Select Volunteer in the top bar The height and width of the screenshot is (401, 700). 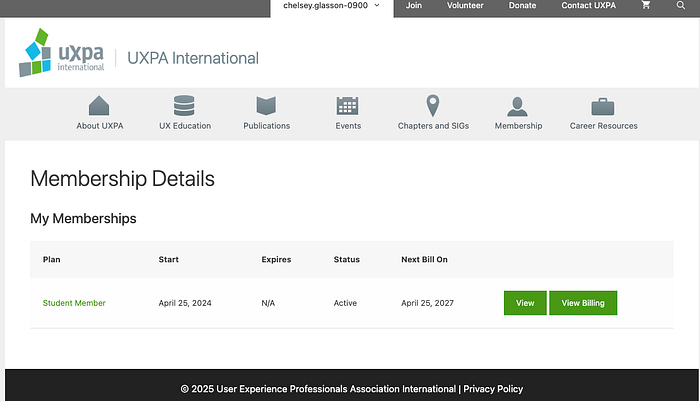pyautogui.click(x=465, y=5)
